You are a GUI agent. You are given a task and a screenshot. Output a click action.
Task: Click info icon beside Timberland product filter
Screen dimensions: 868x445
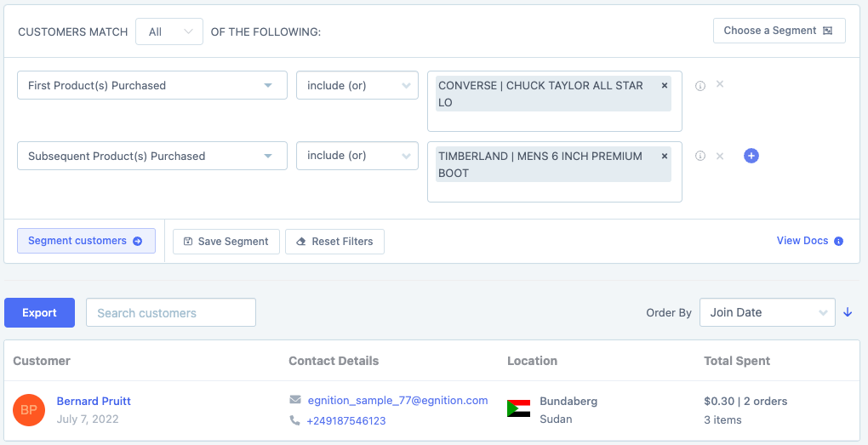pos(700,156)
